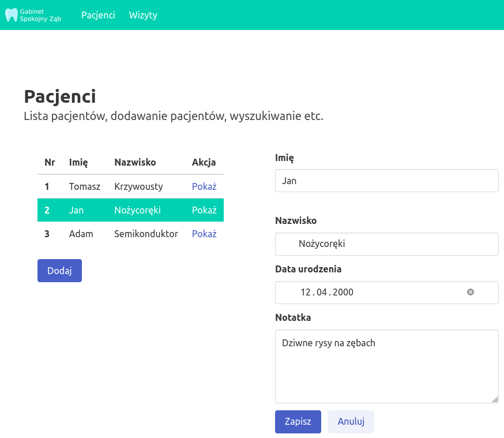
Task: Select the day 12 in birth date
Action: tap(306, 292)
